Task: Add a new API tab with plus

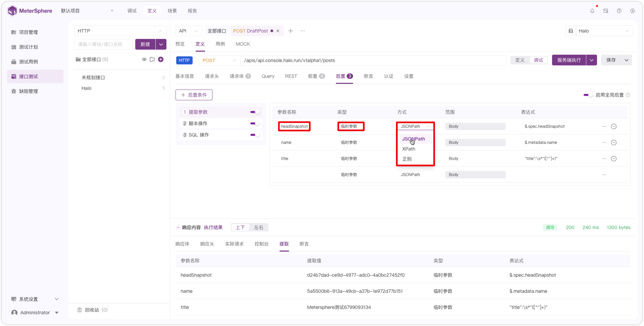Action: [291, 31]
